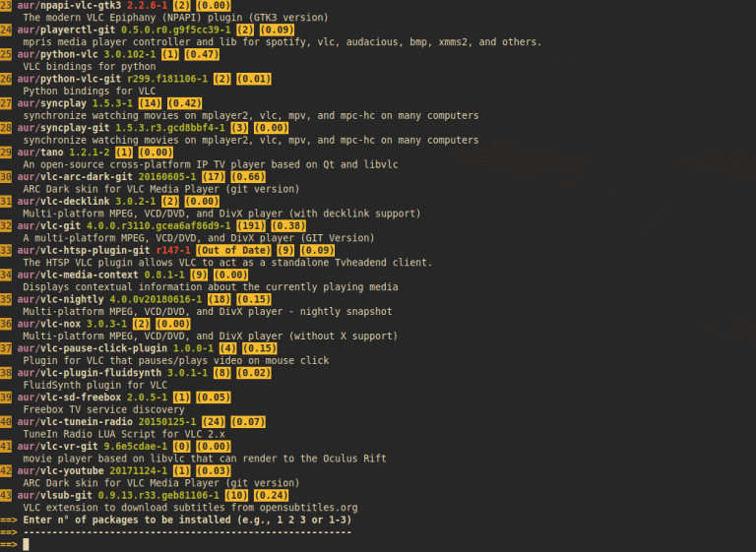756x552 pixels.
Task: Click popularity (0.66) badge
Action: click(x=248, y=177)
